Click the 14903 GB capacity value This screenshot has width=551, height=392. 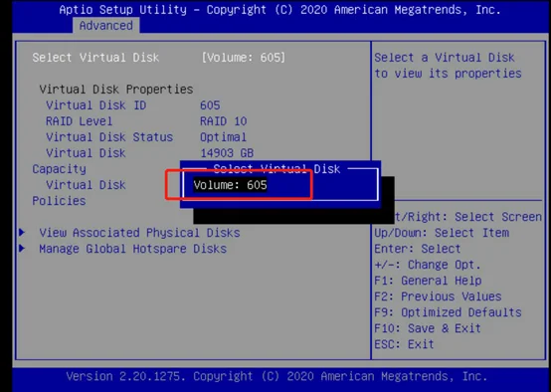227,153
